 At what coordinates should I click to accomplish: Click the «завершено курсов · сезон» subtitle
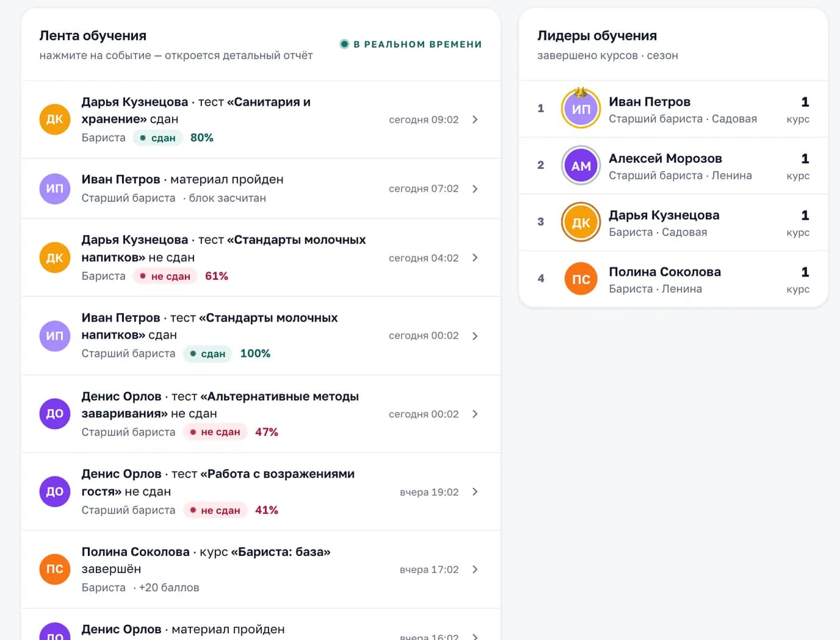(607, 56)
